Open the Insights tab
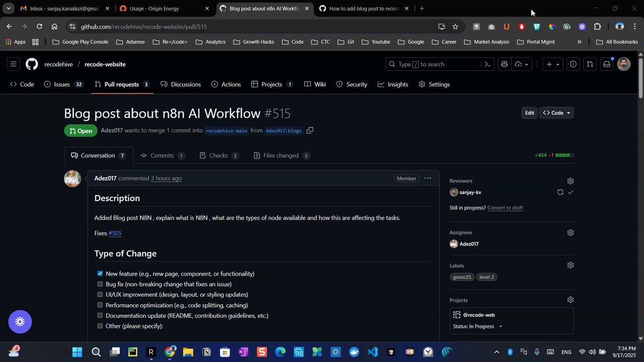Image resolution: width=644 pixels, height=362 pixels. pos(393,84)
